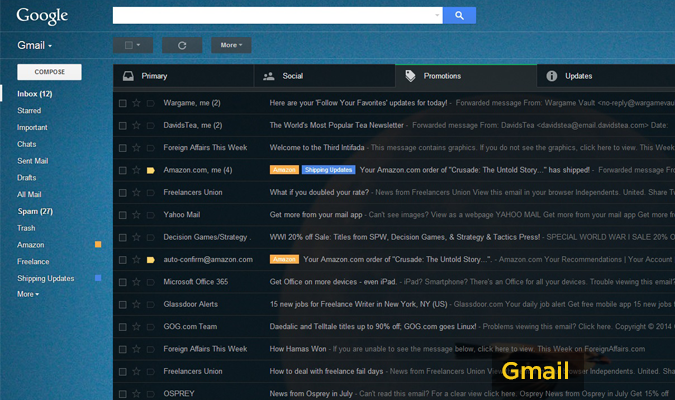Click importance marker on Glassdoor Alerts row
Screen dimensions: 675x400
[151, 305]
